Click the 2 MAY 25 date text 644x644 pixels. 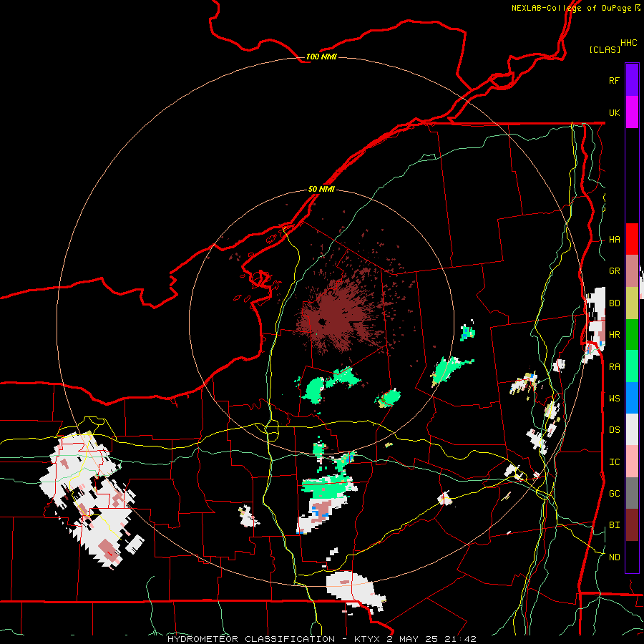pyautogui.click(x=412, y=639)
